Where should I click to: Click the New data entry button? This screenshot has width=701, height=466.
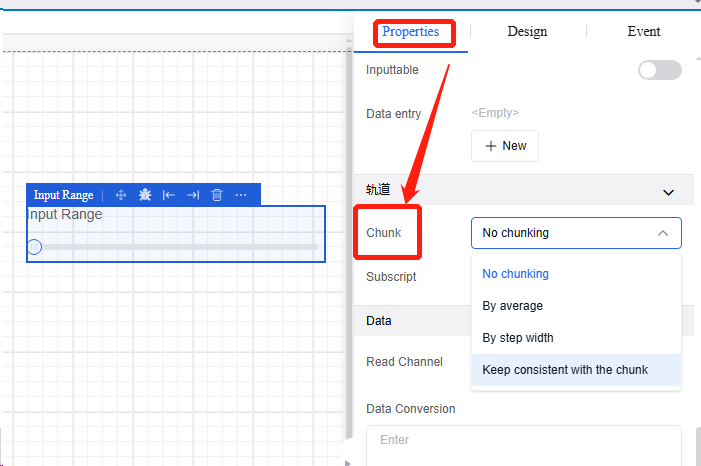(505, 146)
